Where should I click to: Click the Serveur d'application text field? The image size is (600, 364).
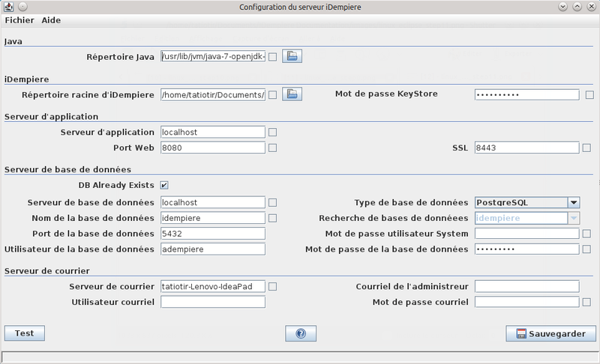[213, 133]
